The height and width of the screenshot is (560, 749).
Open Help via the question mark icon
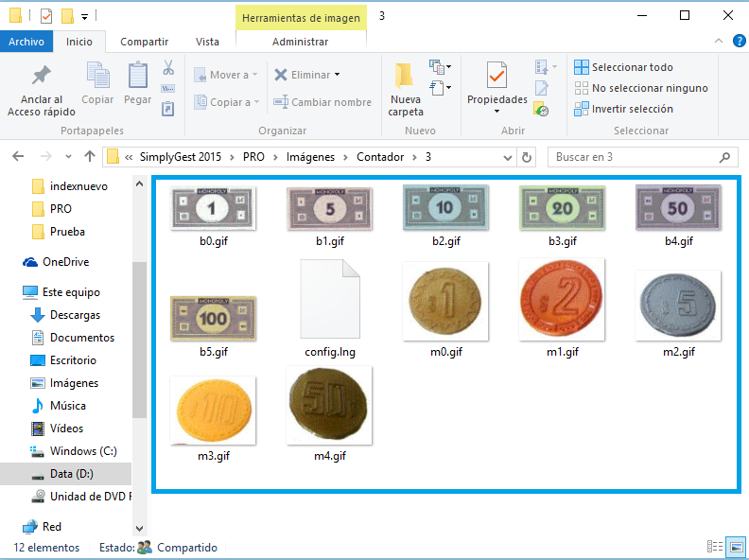pyautogui.click(x=739, y=41)
